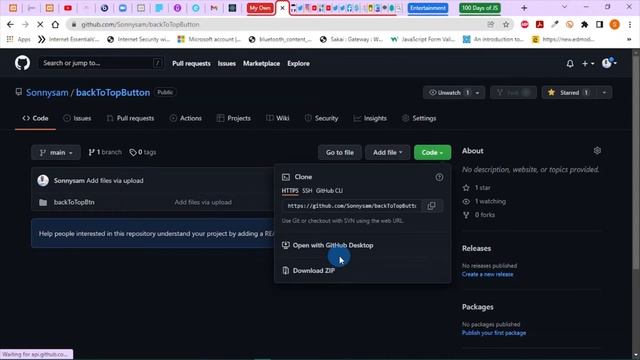The width and height of the screenshot is (640, 360).
Task: Open the notifications bell
Action: tap(570, 64)
